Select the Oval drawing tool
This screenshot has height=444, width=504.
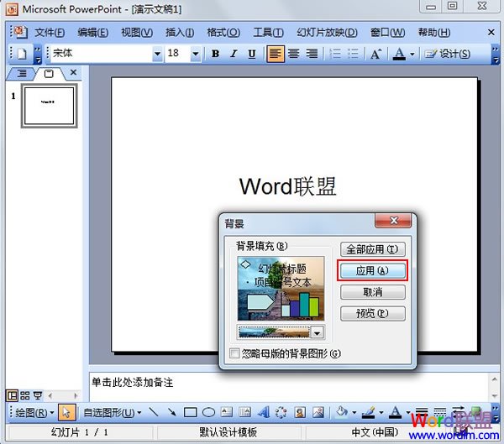208,412
